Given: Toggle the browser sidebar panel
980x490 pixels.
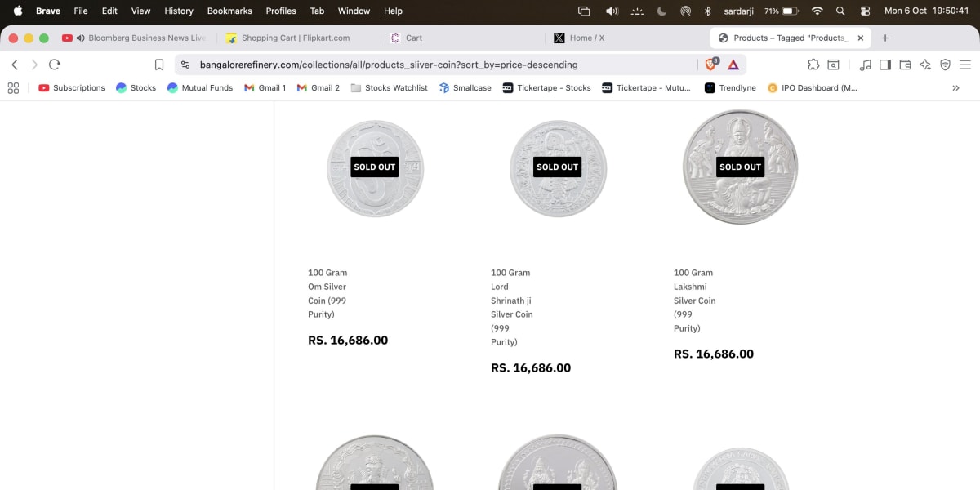Looking at the screenshot, I should point(884,65).
